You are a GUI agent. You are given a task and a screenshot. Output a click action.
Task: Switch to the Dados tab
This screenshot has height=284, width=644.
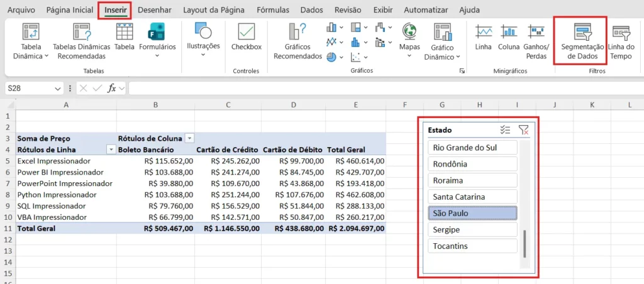click(x=311, y=10)
